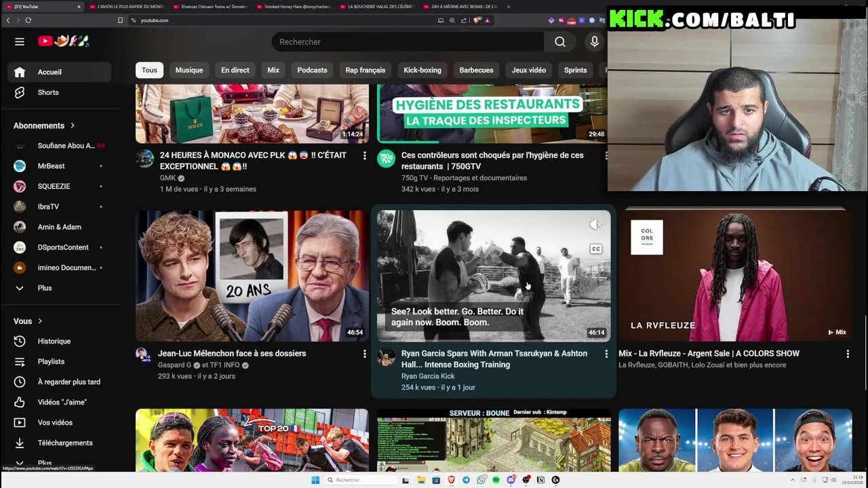Switch to the Khamzat Chimaev browser tab
The height and width of the screenshot is (488, 868).
(x=211, y=7)
